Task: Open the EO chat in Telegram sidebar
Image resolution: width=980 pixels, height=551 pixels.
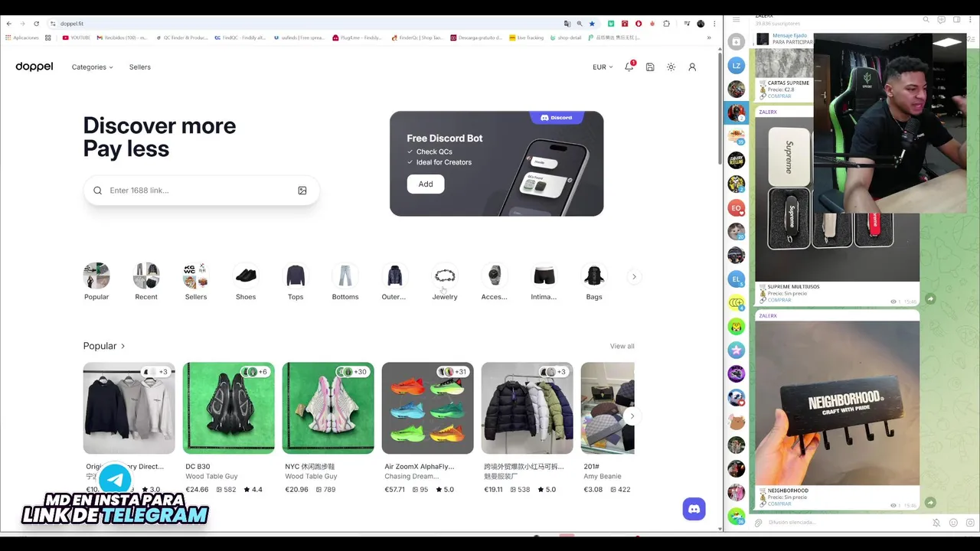Action: (736, 207)
